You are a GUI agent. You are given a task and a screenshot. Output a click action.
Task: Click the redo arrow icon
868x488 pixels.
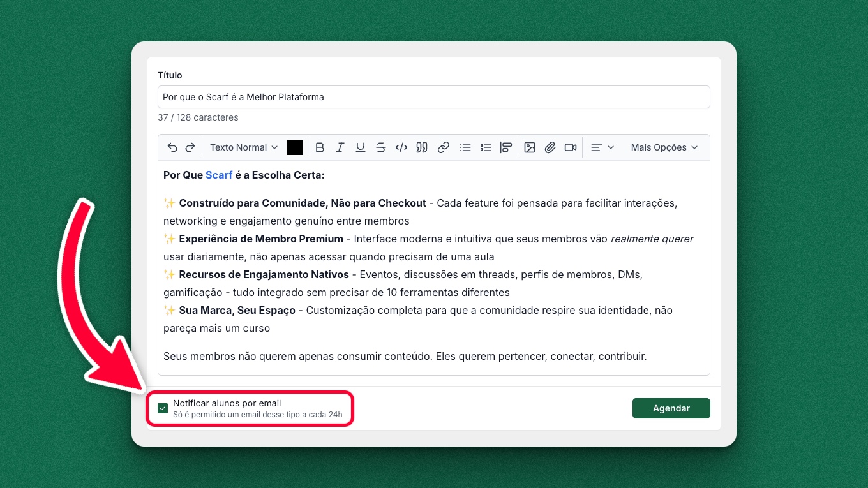coord(190,147)
